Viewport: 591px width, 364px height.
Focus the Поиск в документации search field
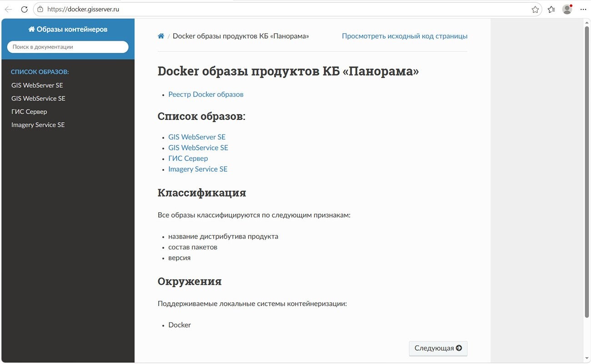point(68,47)
